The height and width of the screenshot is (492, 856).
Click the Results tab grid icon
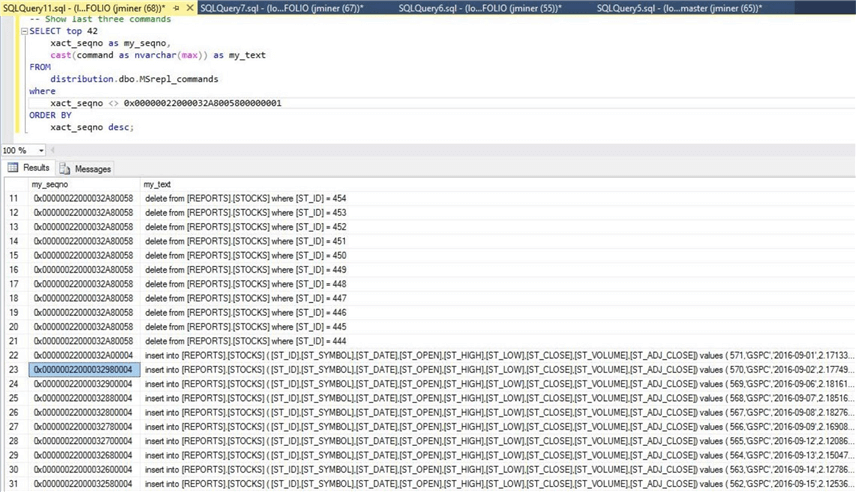(x=13, y=168)
